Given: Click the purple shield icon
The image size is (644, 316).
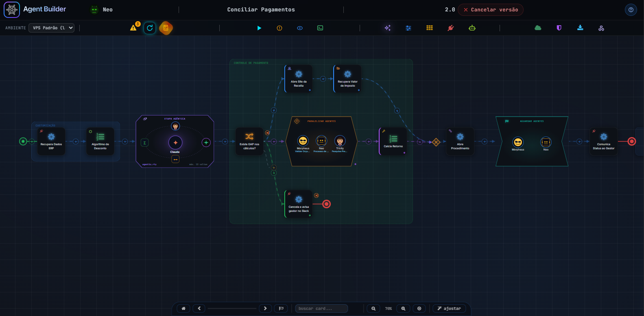Looking at the screenshot, I should coord(559,28).
